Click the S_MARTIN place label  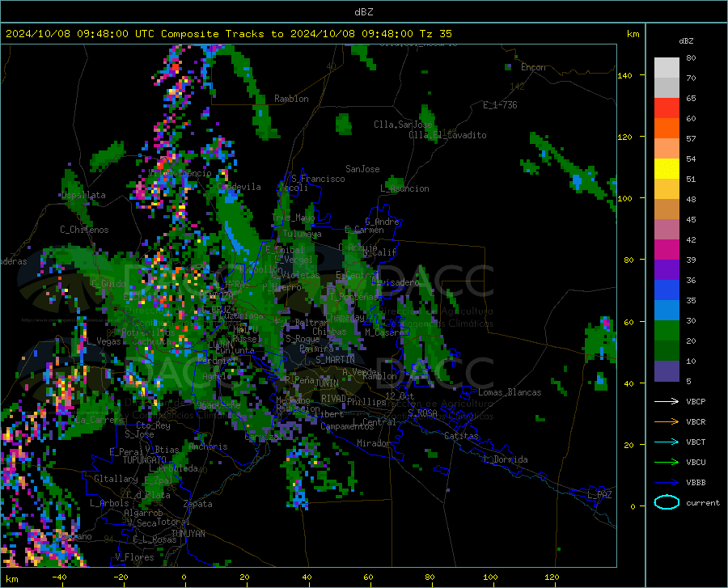(335, 360)
